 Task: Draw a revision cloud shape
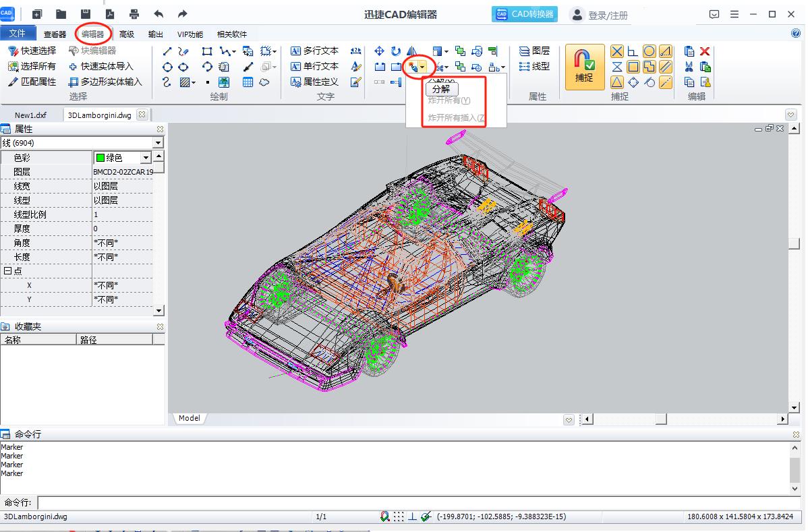[264, 82]
